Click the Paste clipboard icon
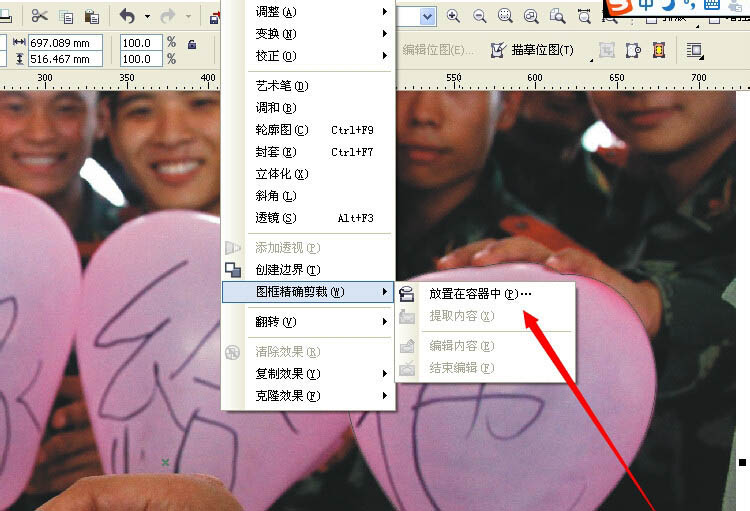 tap(91, 17)
